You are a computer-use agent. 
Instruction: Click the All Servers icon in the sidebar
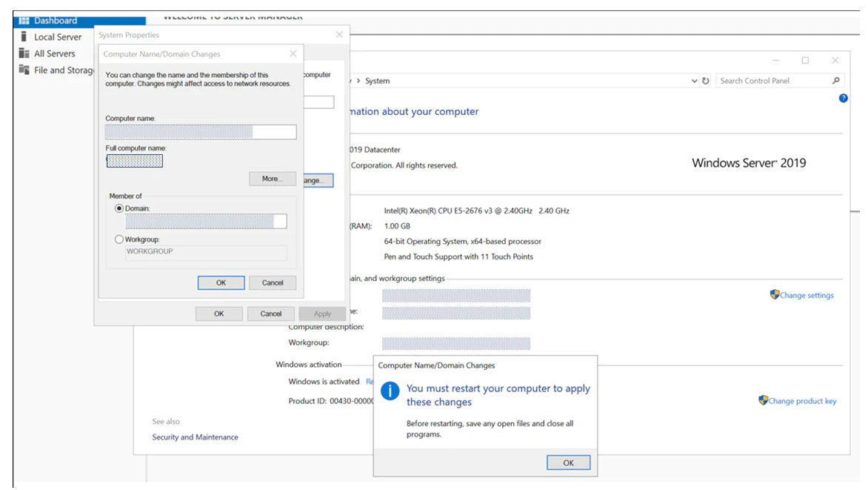(24, 53)
